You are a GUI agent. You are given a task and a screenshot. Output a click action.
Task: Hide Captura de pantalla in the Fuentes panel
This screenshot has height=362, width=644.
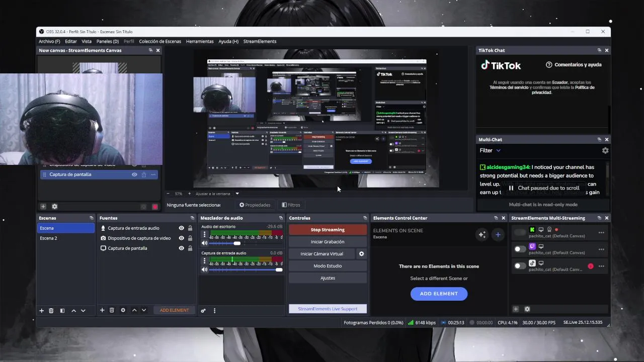pos(181,248)
